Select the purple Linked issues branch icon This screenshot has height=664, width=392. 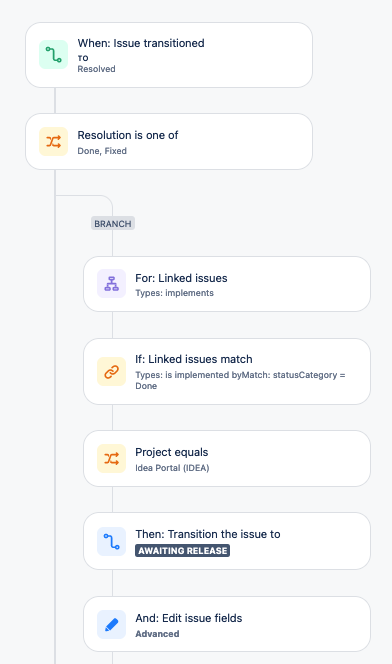point(111,284)
